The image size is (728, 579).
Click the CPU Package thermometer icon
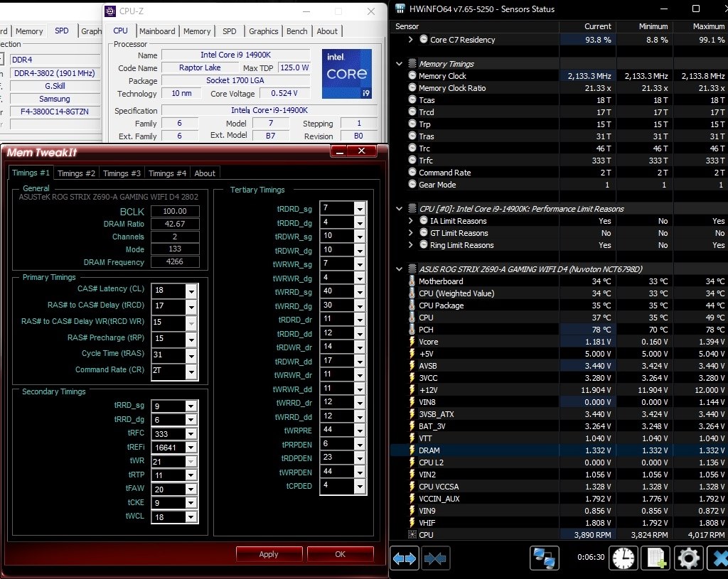click(412, 305)
